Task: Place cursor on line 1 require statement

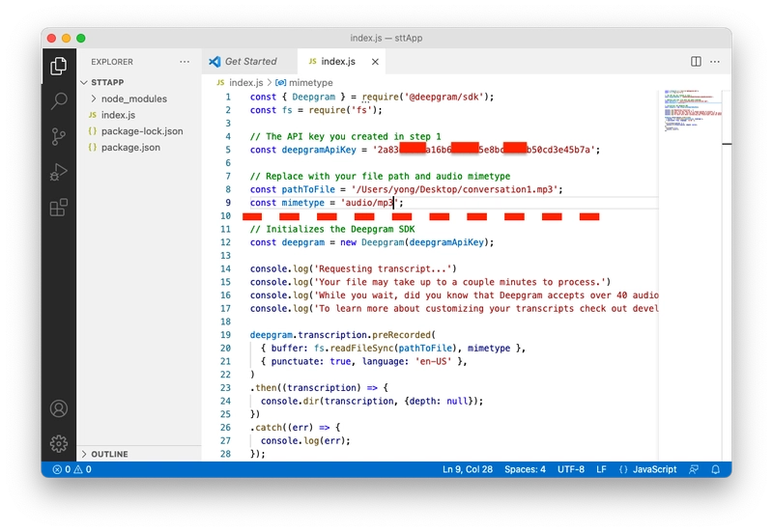Action: coord(427,97)
